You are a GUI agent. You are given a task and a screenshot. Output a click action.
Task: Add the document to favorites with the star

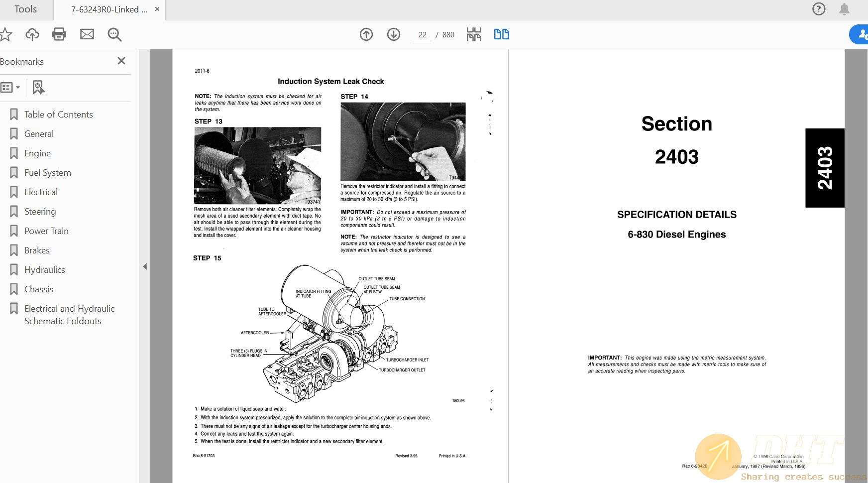(x=6, y=34)
